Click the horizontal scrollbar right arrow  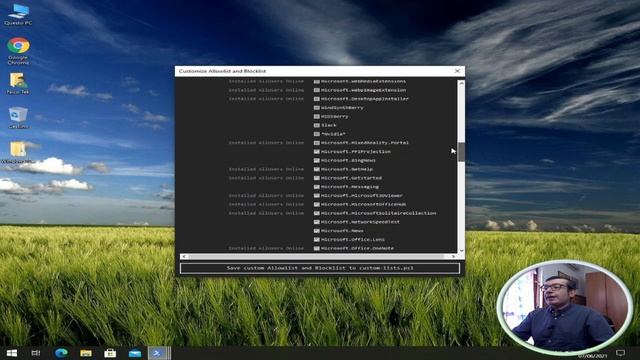click(453, 256)
